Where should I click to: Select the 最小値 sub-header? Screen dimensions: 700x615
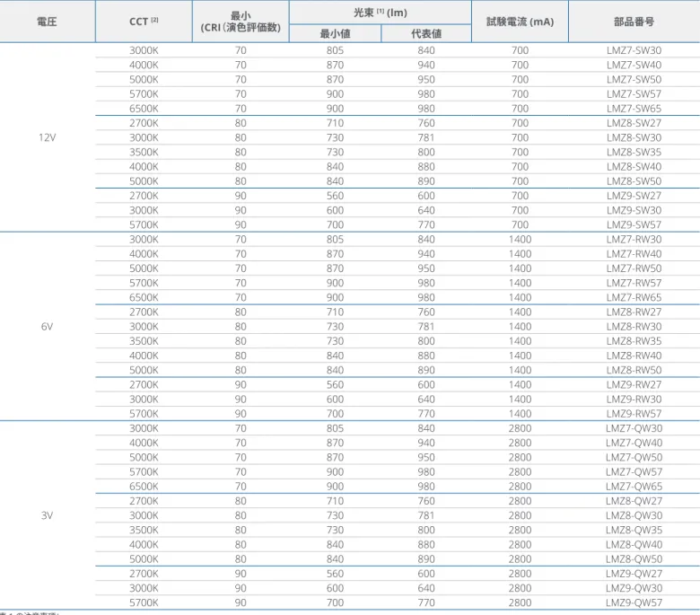[335, 33]
